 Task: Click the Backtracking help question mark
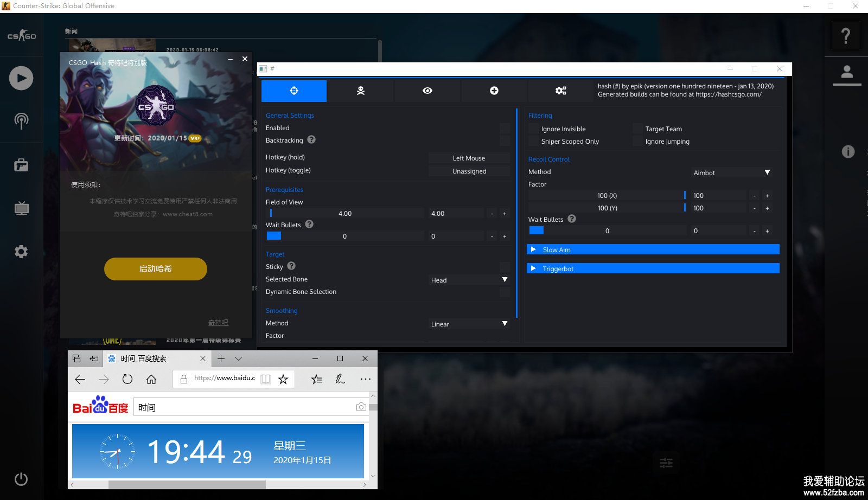311,140
